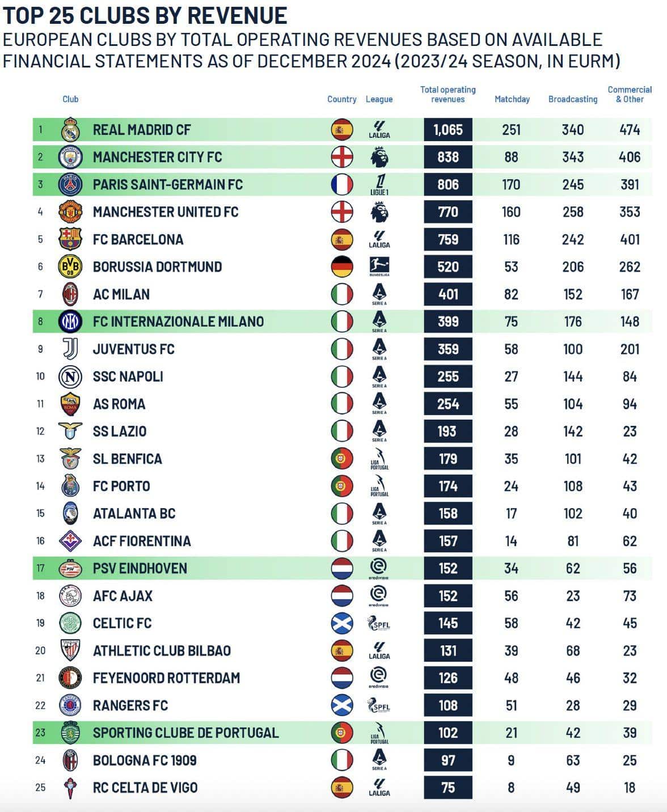Image resolution: width=667 pixels, height=812 pixels.
Task: Click the Manchester City FC badge
Action: (x=70, y=157)
